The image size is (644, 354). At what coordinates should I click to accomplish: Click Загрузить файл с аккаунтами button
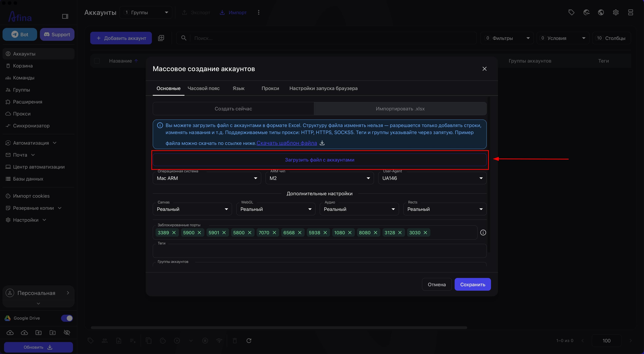(x=319, y=160)
